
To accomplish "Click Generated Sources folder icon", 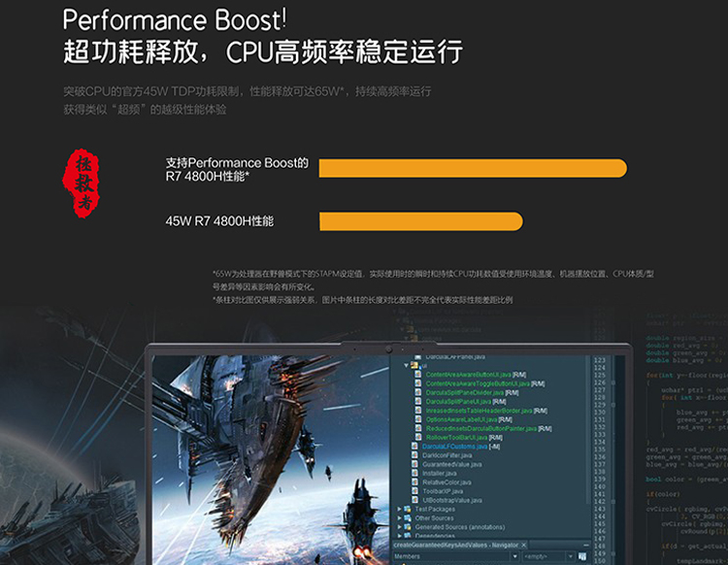I will pyautogui.click(x=407, y=527).
